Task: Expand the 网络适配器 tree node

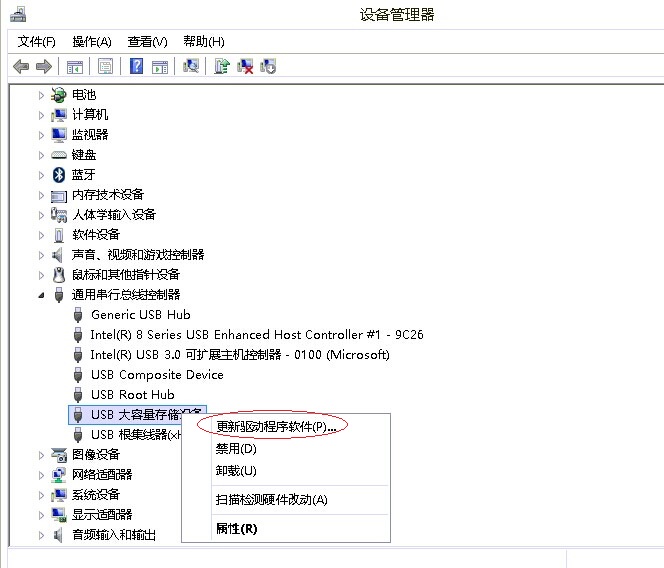Action: (42, 475)
